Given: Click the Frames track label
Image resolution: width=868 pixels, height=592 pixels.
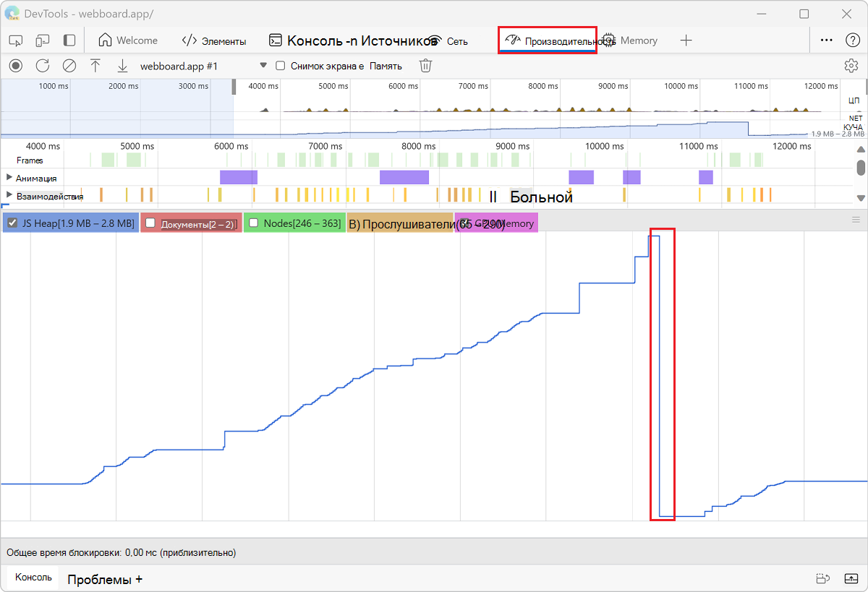Looking at the screenshot, I should pyautogui.click(x=30, y=160).
